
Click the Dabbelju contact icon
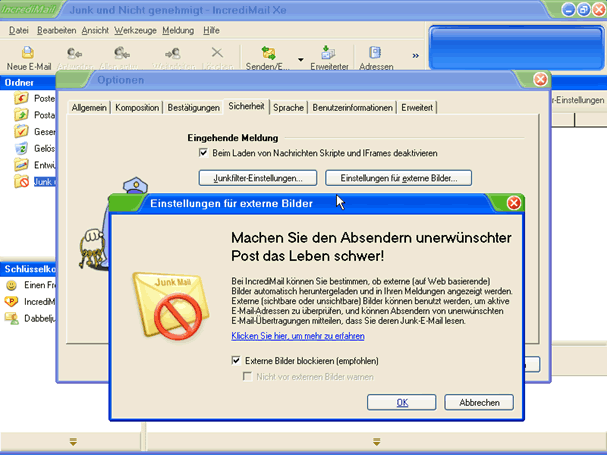[x=12, y=318]
